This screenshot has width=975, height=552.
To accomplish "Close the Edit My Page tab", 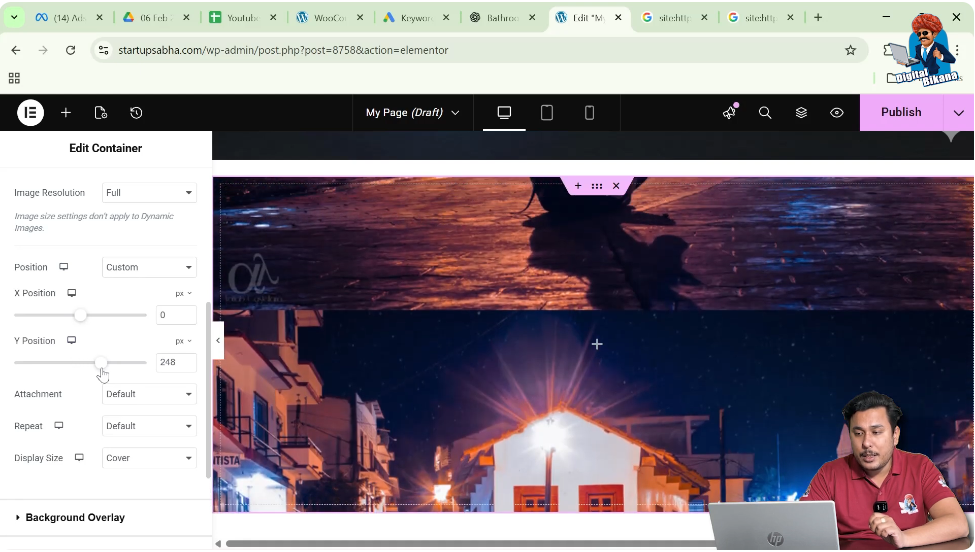I will pyautogui.click(x=618, y=17).
